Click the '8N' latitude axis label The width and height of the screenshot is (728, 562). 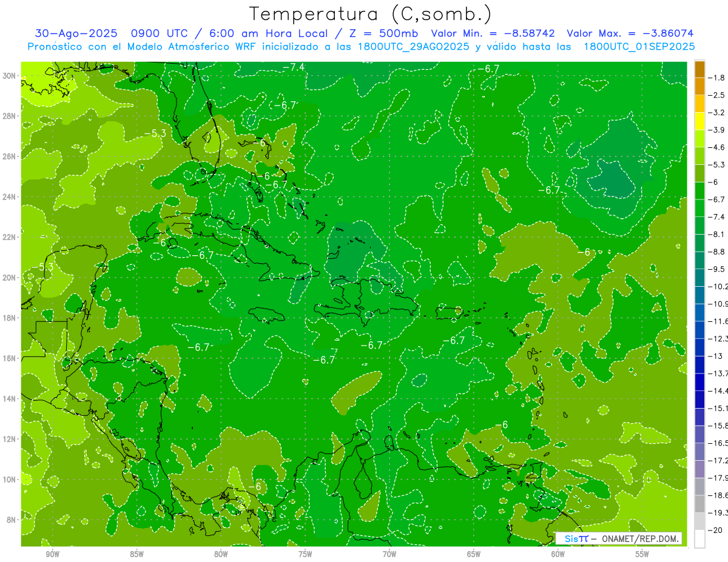click(12, 520)
